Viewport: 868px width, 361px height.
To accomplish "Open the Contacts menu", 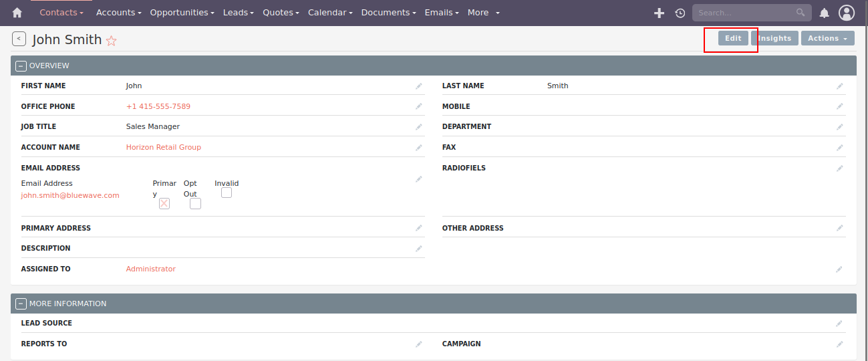I will click(61, 13).
